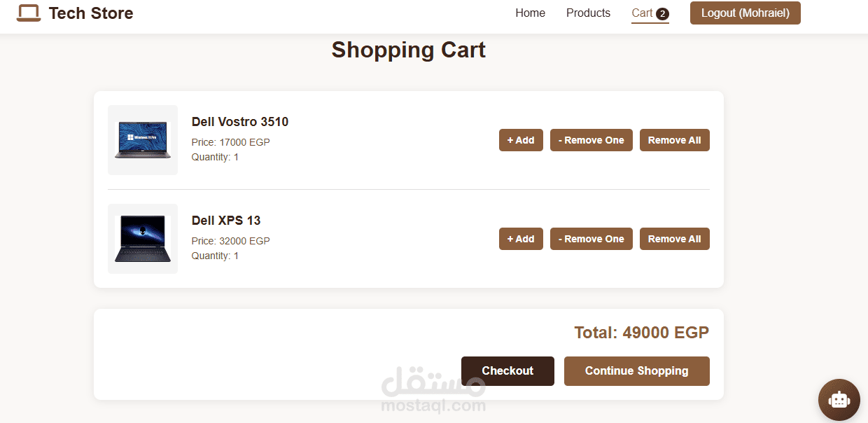Open the chatbot robot icon
This screenshot has height=423, width=868.
click(x=839, y=400)
